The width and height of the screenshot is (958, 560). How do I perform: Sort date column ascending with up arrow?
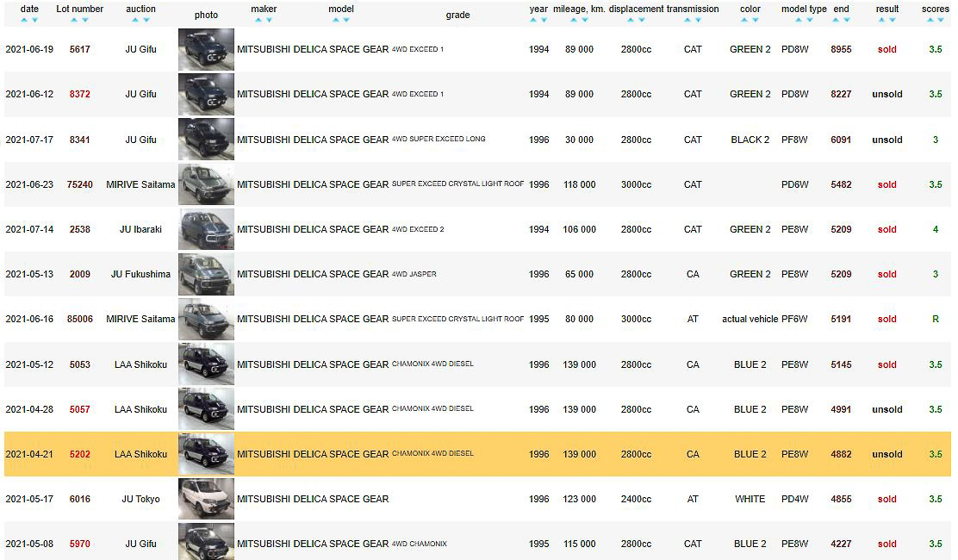click(x=23, y=20)
